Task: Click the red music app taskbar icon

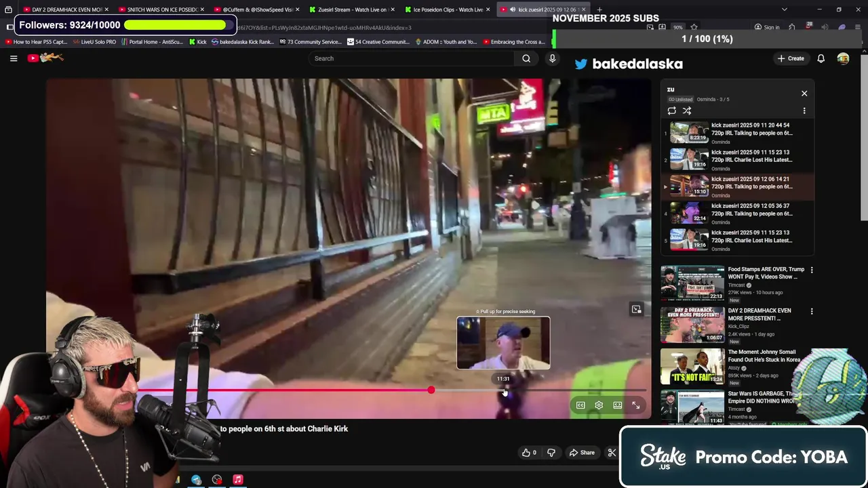Action: pos(238,479)
